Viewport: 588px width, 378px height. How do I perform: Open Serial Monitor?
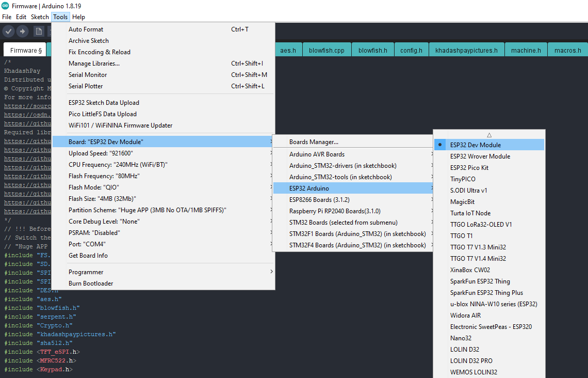(164, 75)
